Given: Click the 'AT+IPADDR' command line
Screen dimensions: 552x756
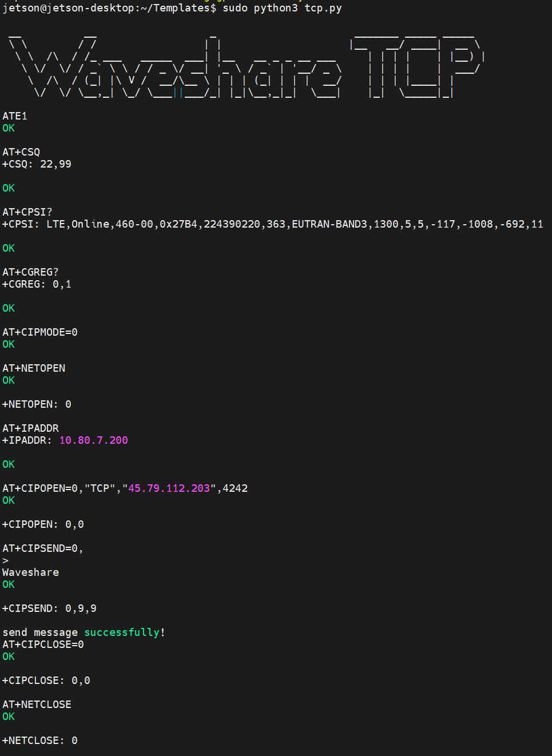Looking at the screenshot, I should pos(30,428).
